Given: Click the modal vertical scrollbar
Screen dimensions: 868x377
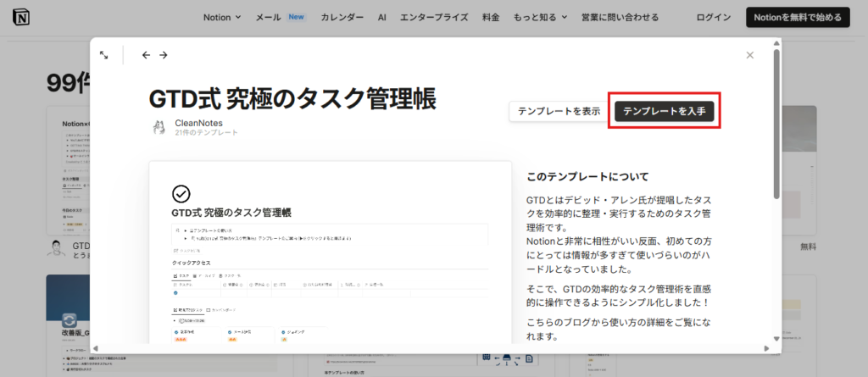Looking at the screenshot, I should click(x=777, y=124).
